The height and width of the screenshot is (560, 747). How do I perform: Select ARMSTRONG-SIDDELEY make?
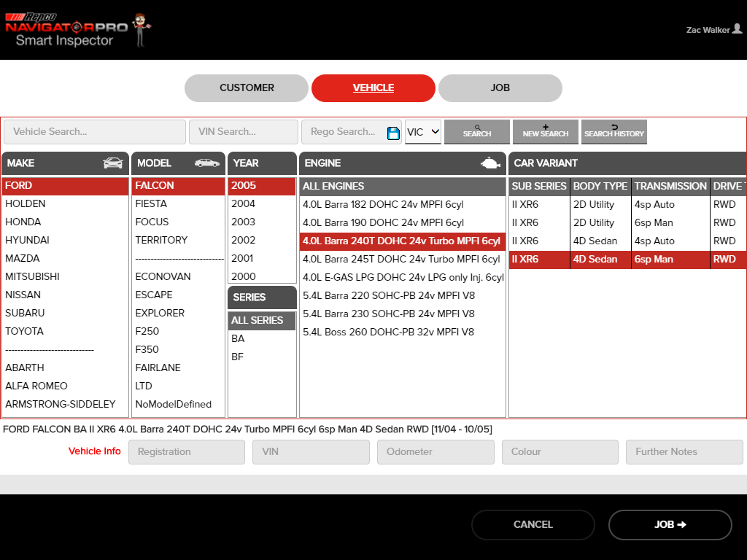(x=65, y=404)
